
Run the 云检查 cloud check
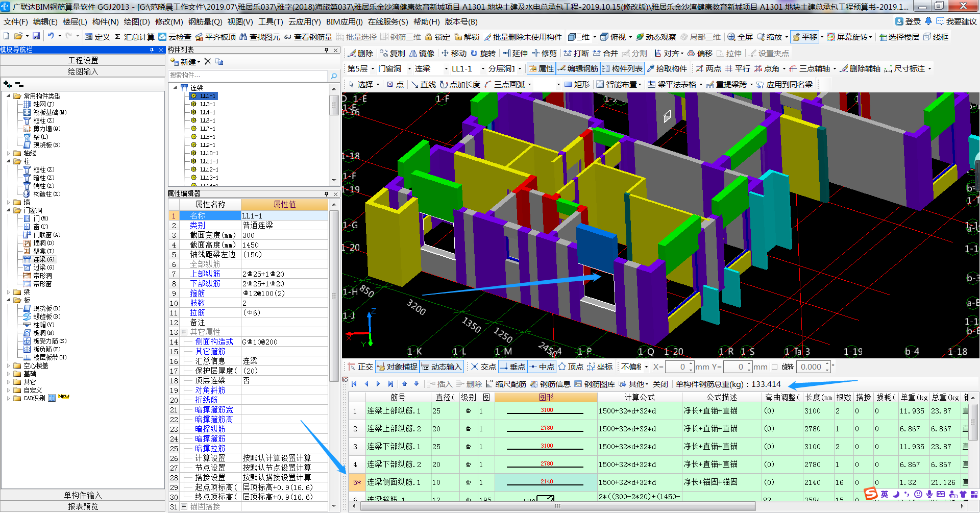click(x=175, y=37)
